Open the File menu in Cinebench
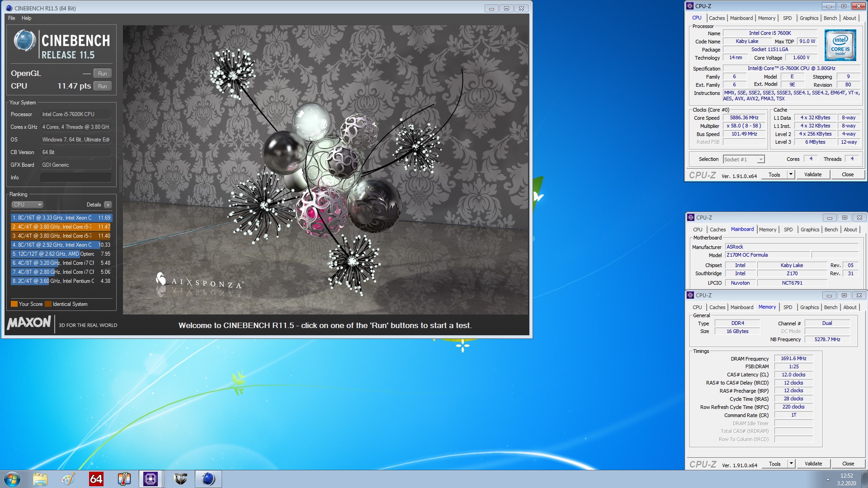The width and height of the screenshot is (868, 488). [x=12, y=18]
